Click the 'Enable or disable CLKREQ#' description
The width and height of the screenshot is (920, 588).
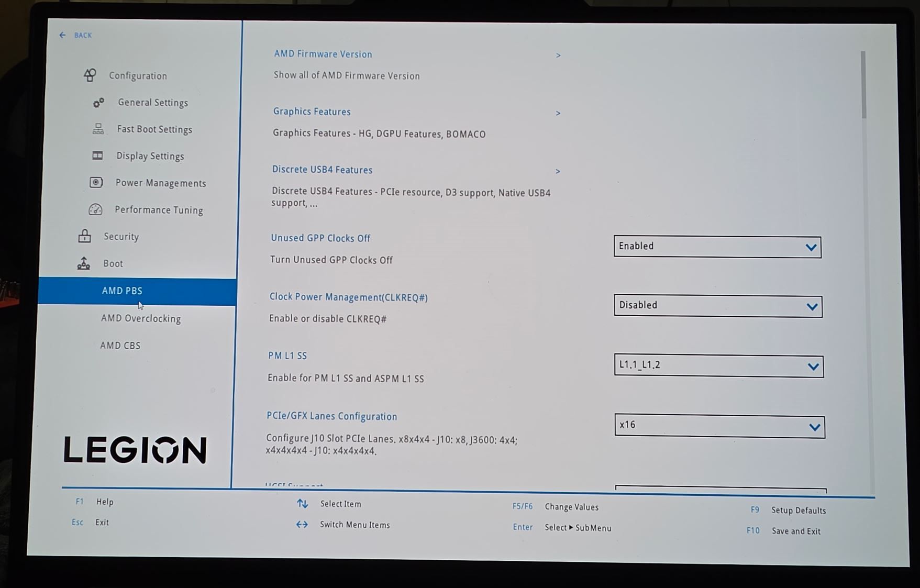[328, 318]
